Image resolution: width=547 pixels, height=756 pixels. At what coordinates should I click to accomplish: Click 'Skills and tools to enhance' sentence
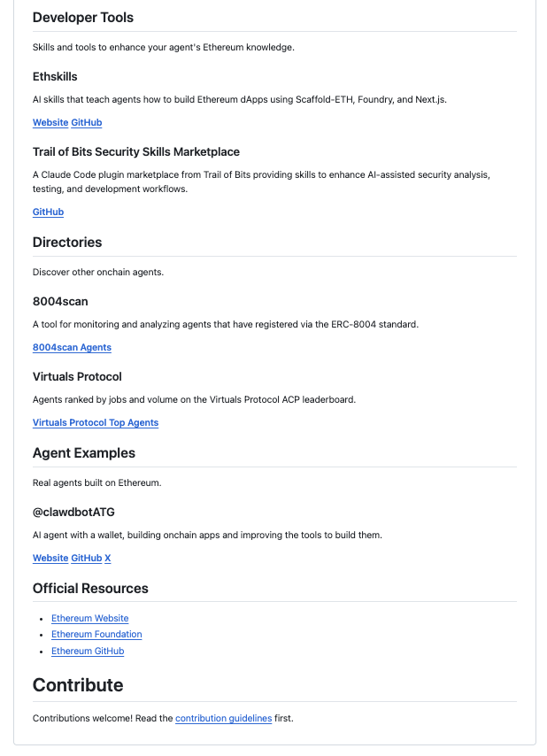coord(164,47)
